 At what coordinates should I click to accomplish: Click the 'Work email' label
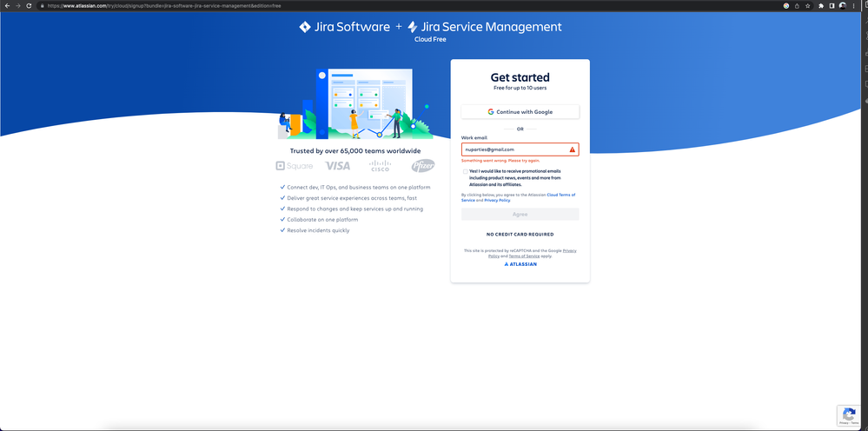pyautogui.click(x=474, y=137)
